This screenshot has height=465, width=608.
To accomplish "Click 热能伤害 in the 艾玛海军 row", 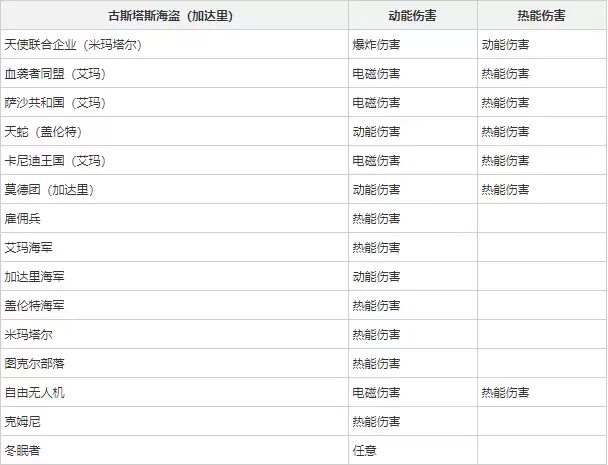I will [376, 247].
